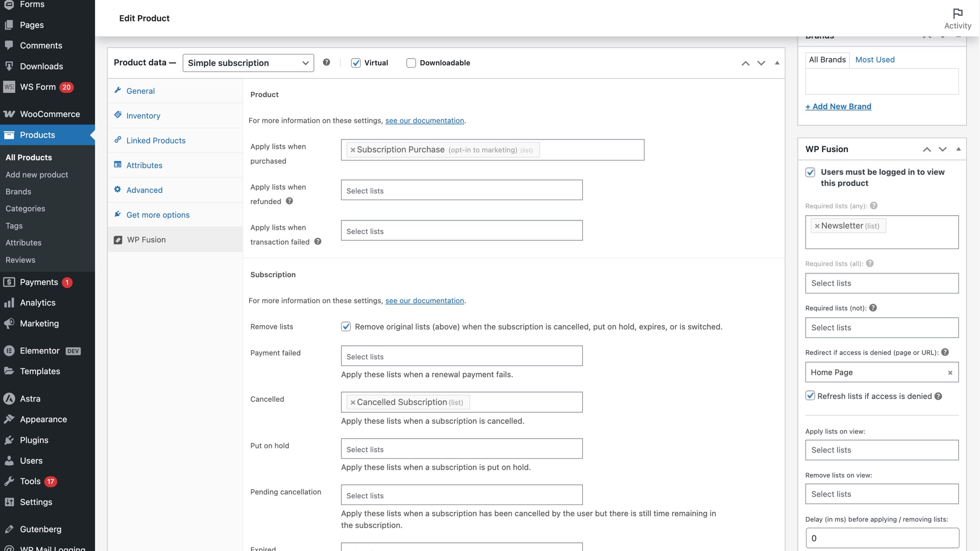
Task: Open the Simple subscription product type dropdown
Action: [248, 63]
